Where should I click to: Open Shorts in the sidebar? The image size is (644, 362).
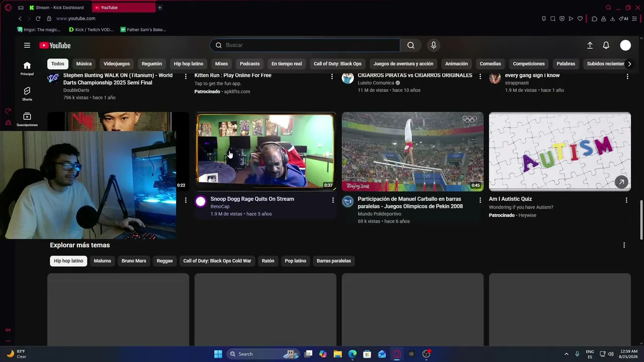point(27,94)
